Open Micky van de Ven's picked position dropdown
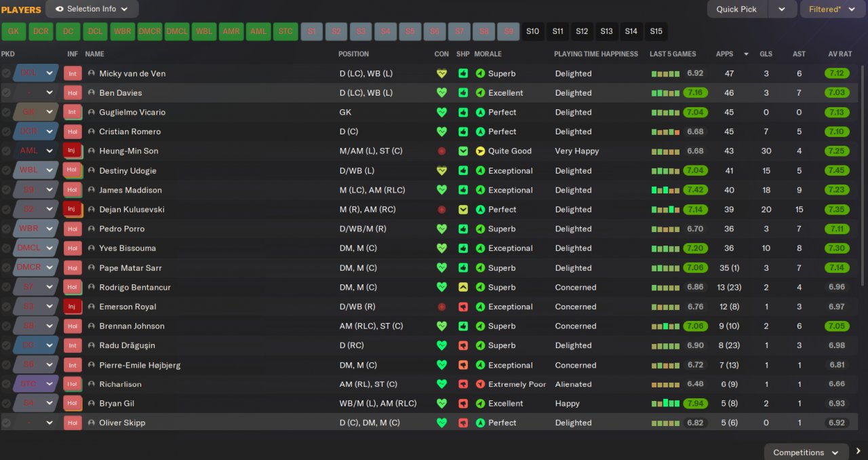This screenshot has height=460, width=868. pyautogui.click(x=37, y=73)
